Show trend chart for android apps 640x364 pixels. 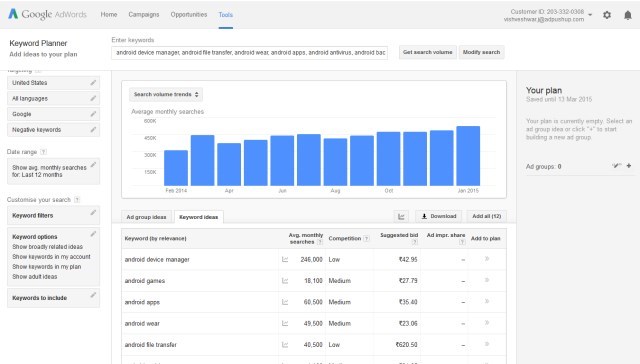pyautogui.click(x=285, y=302)
